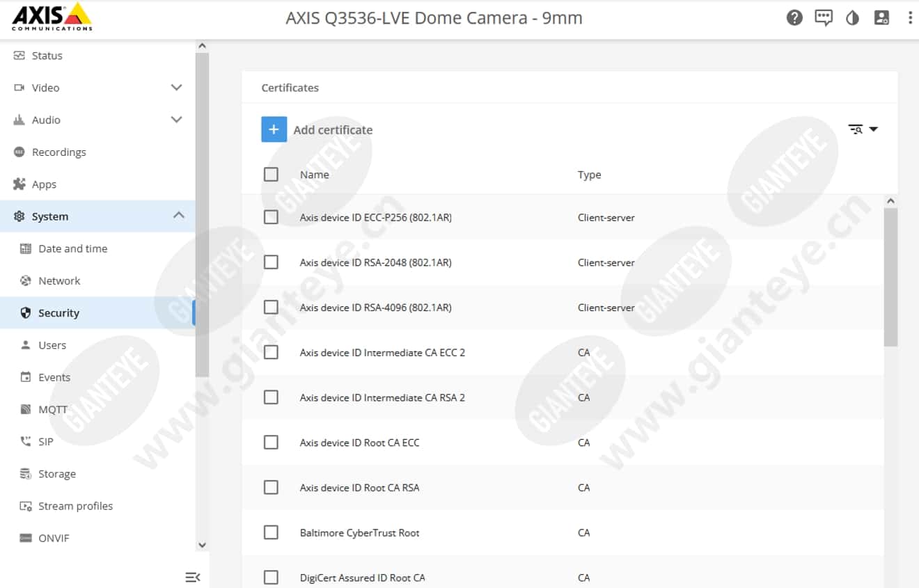Open Axis device ID Root CA RSA entry
This screenshot has height=588, width=919.
tap(359, 488)
